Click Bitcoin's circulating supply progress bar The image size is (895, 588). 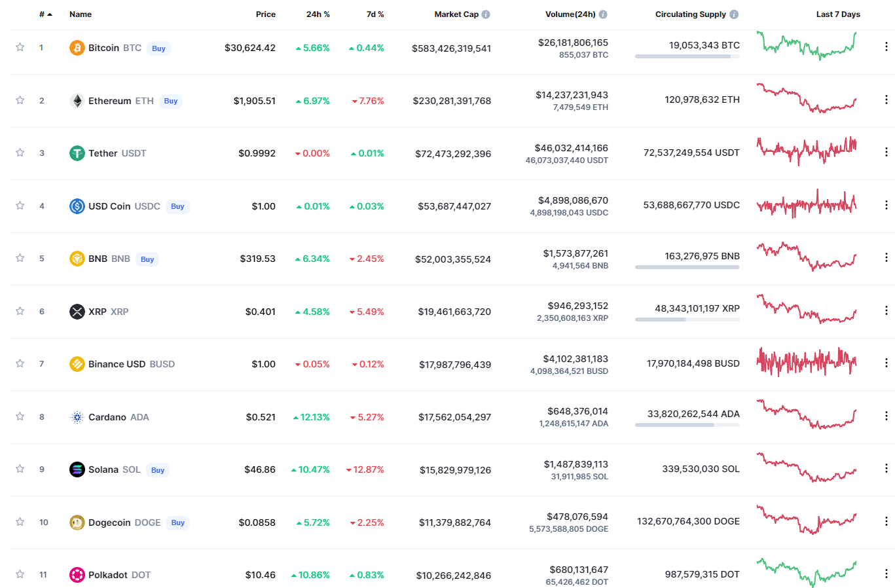(687, 56)
